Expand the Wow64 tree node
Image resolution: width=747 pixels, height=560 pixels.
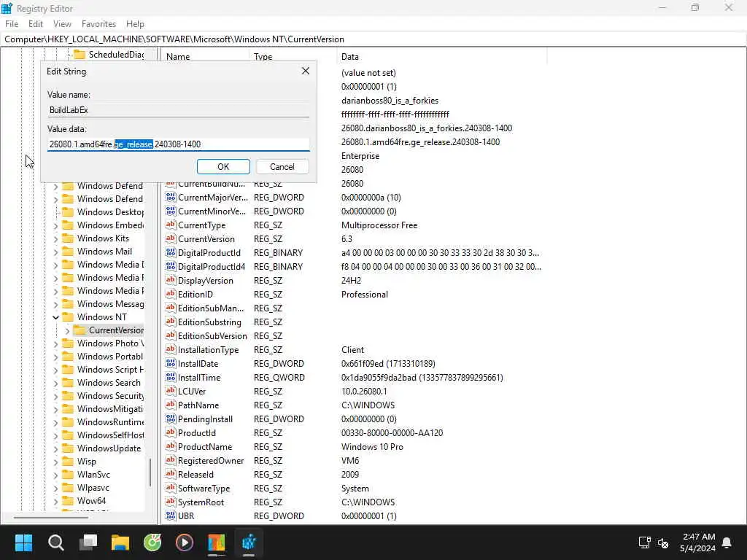point(55,501)
